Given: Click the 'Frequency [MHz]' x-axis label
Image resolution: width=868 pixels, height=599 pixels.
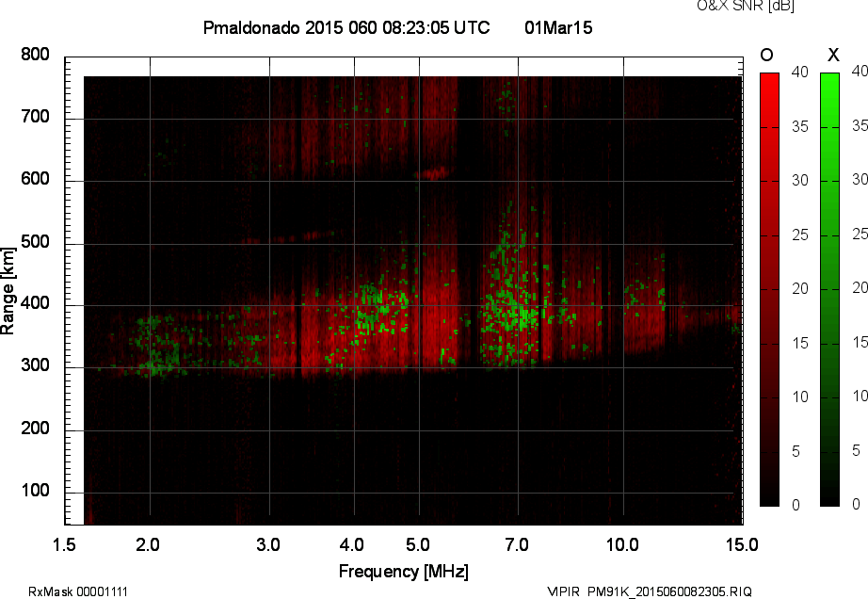Looking at the screenshot, I should pyautogui.click(x=404, y=572).
